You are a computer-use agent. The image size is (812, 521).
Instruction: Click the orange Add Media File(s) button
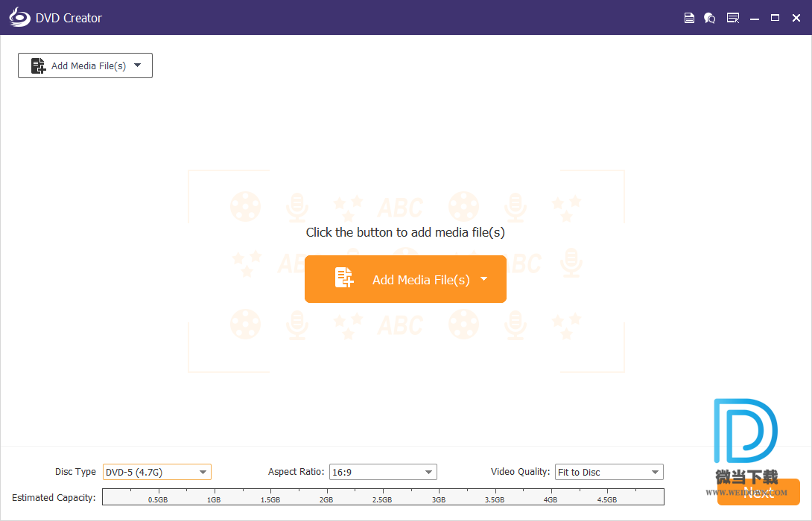[x=405, y=279]
